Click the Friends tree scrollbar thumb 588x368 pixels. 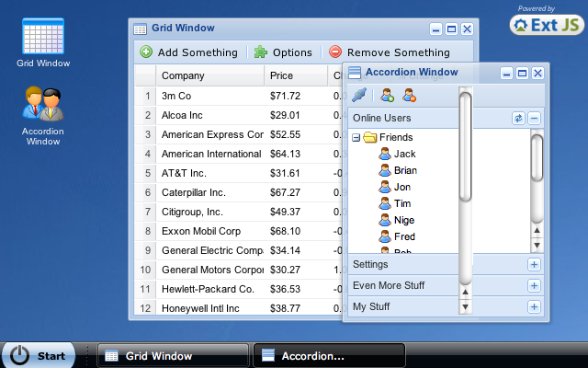[x=537, y=158]
